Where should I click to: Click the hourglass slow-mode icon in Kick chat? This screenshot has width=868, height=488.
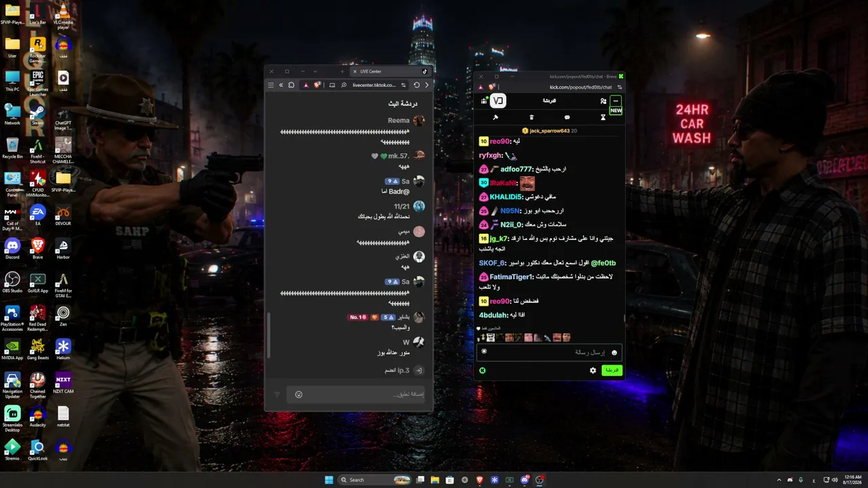(x=603, y=117)
